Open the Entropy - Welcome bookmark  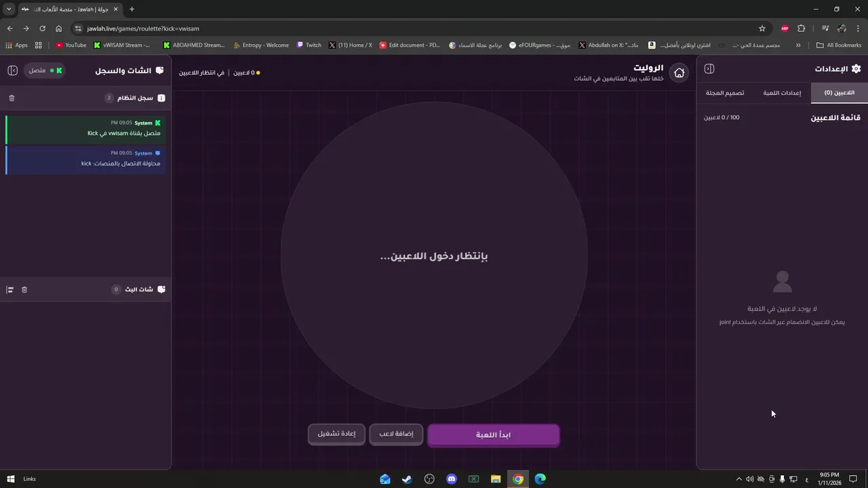[260, 45]
